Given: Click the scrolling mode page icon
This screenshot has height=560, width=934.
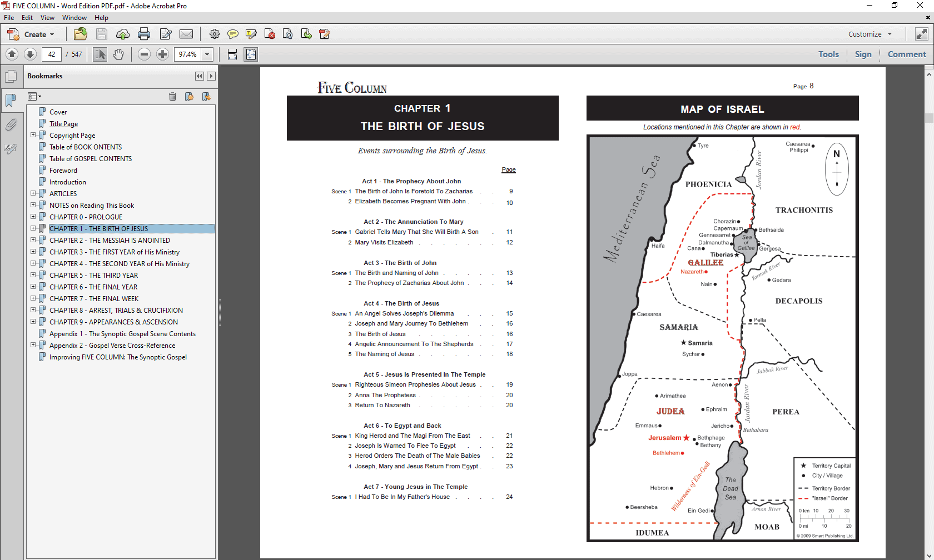Looking at the screenshot, I should coord(232,54).
